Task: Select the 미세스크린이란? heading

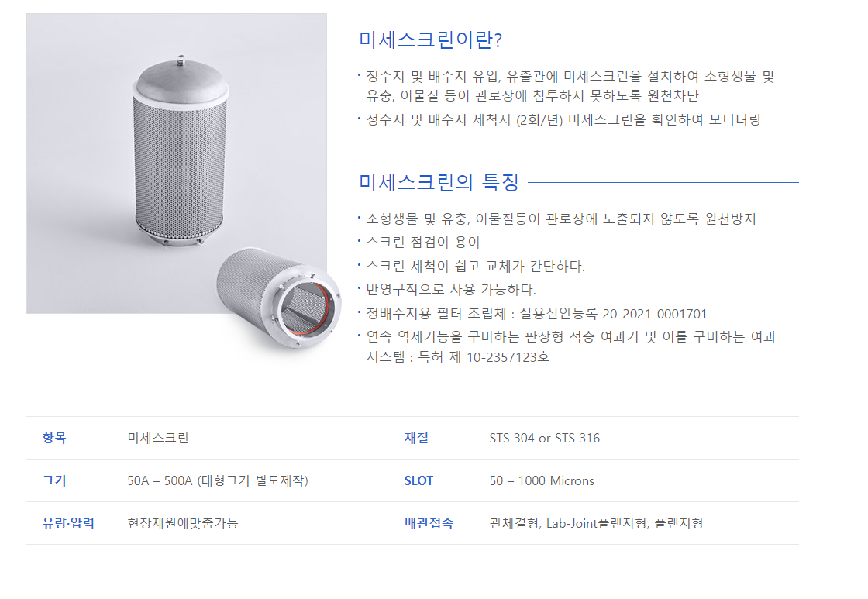Action: (430, 40)
